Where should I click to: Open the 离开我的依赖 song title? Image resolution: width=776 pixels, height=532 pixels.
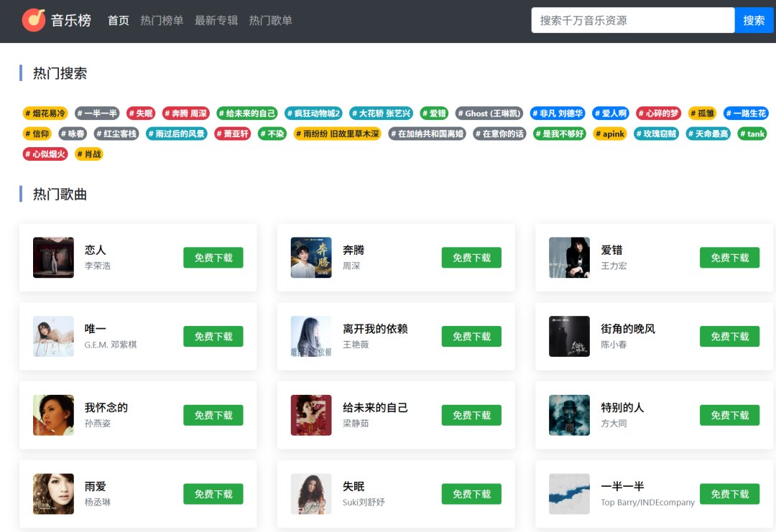click(375, 329)
